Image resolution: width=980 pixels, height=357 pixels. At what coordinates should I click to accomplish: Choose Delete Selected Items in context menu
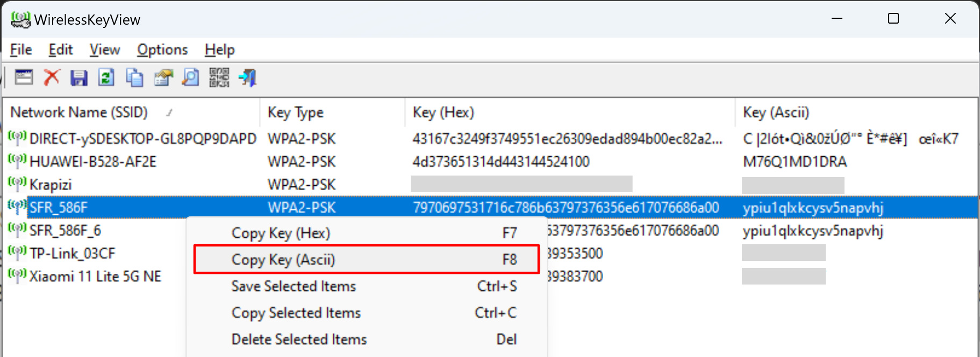(367, 339)
